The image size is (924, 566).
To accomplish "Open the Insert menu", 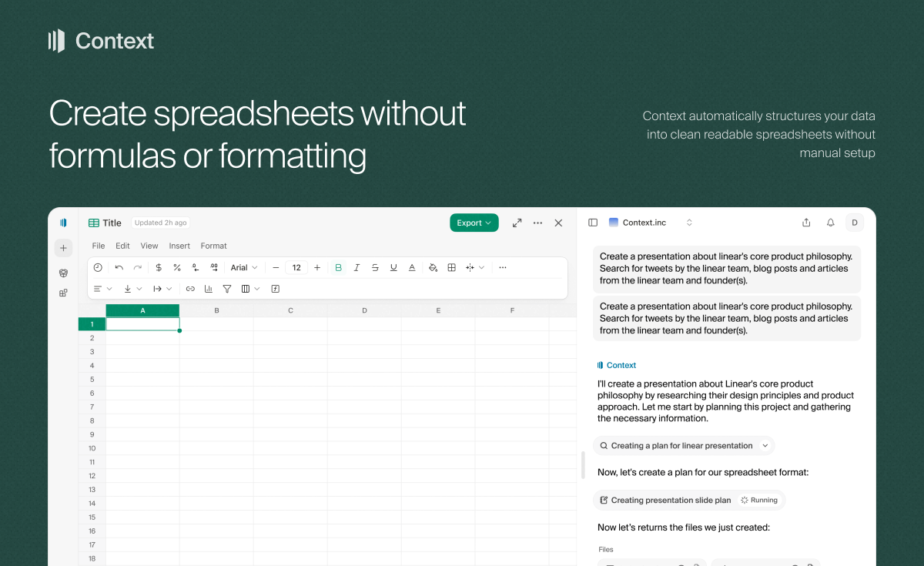I will coord(179,246).
